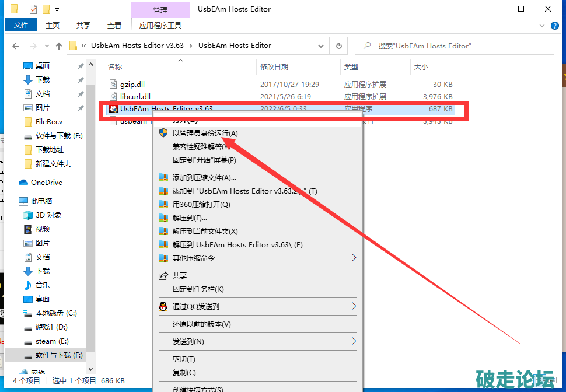
Task: Open OneDrive in the navigation pane
Action: 46,183
